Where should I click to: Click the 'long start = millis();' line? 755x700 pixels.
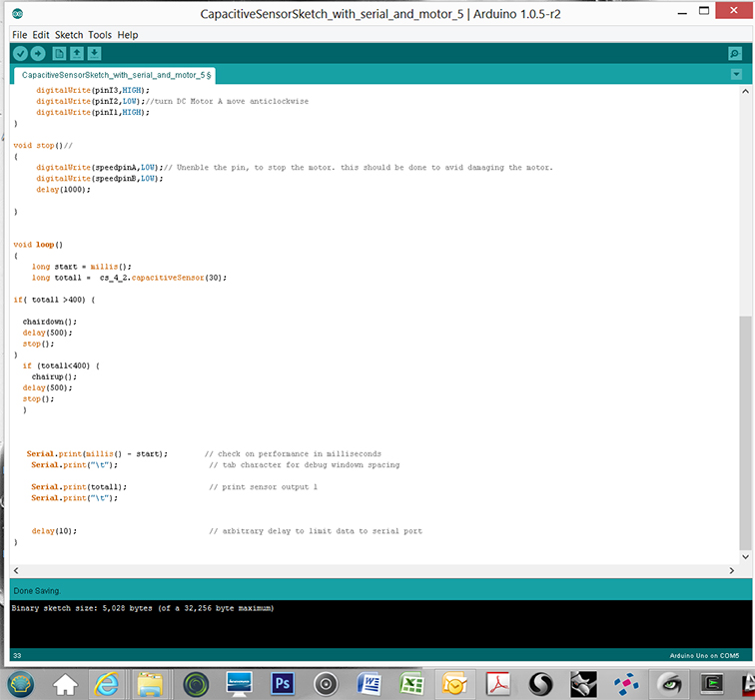point(81,267)
